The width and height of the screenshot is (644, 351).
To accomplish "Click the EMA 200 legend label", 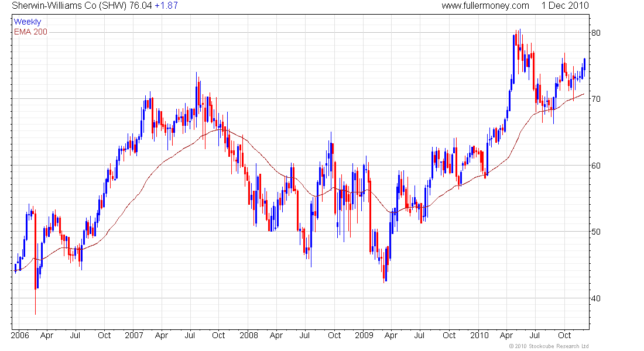I will click(x=30, y=32).
